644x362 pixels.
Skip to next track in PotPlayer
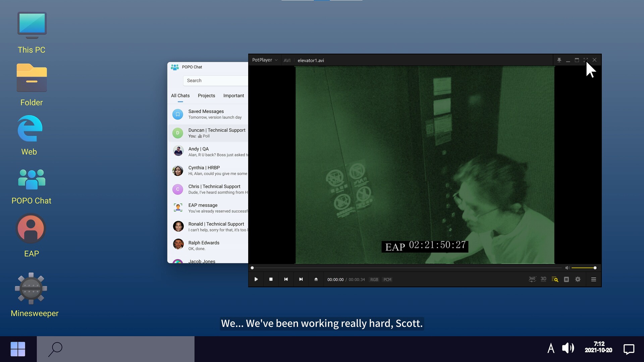click(x=301, y=279)
